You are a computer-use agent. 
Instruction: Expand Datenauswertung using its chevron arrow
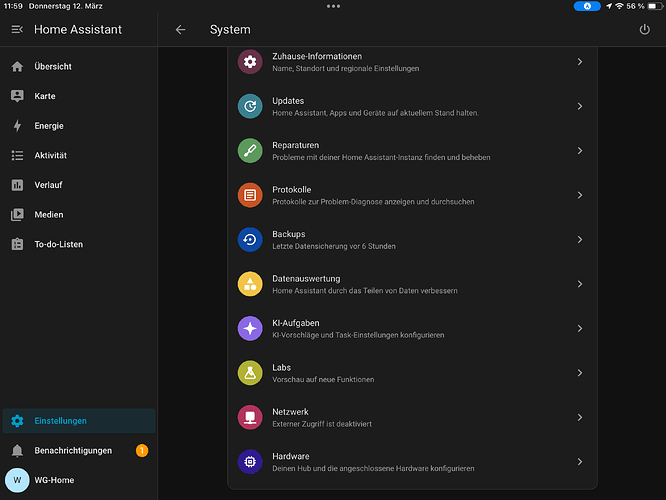[x=580, y=284]
